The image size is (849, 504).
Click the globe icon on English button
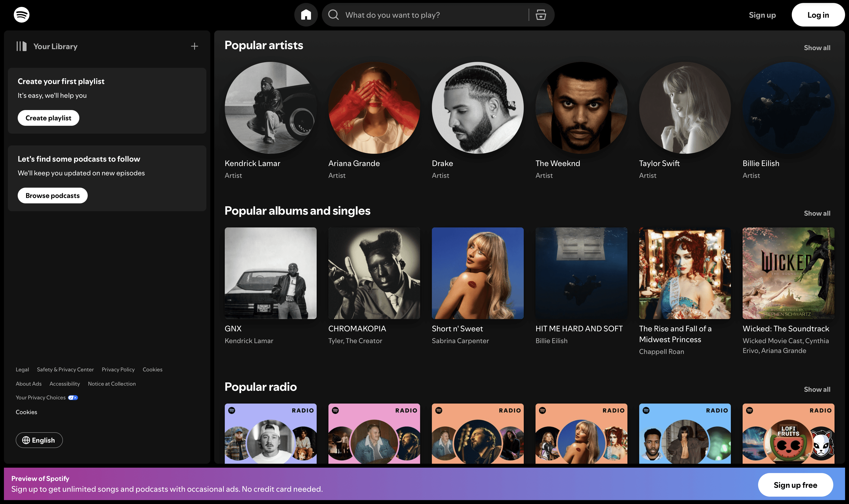(x=26, y=440)
